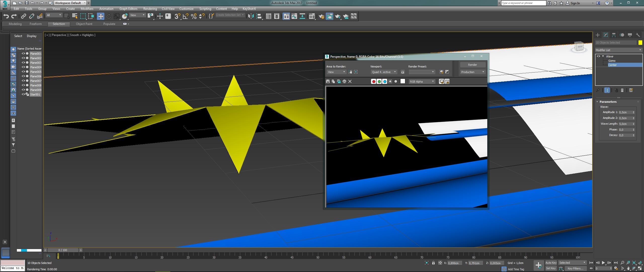Expand the RGB Alpha channel dropdown
The height and width of the screenshot is (272, 644).
click(422, 82)
